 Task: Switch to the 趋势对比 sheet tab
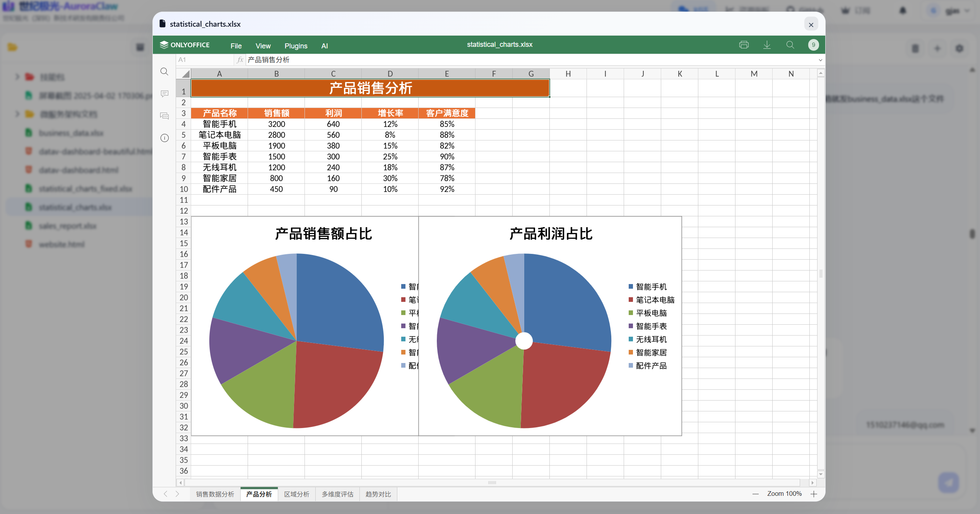click(378, 494)
